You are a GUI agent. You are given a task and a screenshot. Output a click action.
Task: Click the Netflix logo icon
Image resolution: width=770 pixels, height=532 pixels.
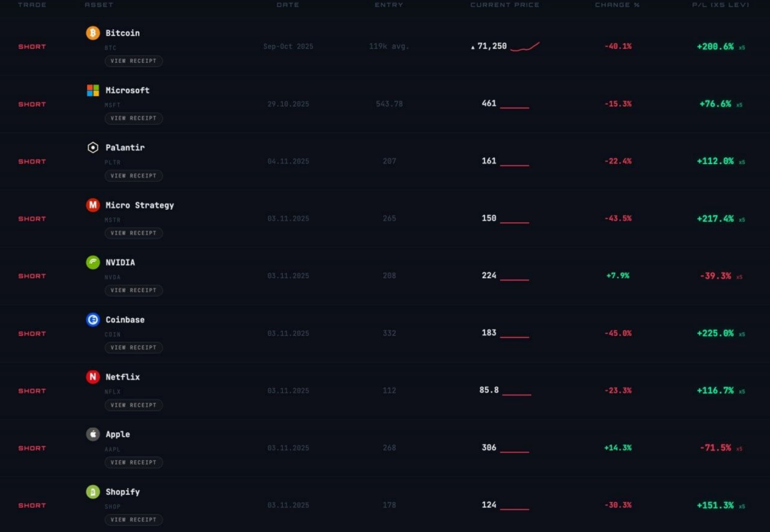93,377
